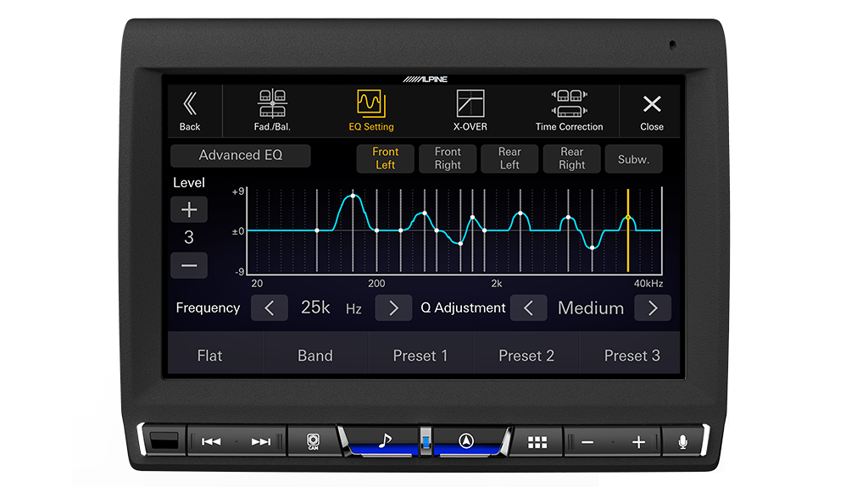Image resolution: width=868 pixels, height=487 pixels.
Task: Decrease frequency with the left arrow
Action: [270, 308]
